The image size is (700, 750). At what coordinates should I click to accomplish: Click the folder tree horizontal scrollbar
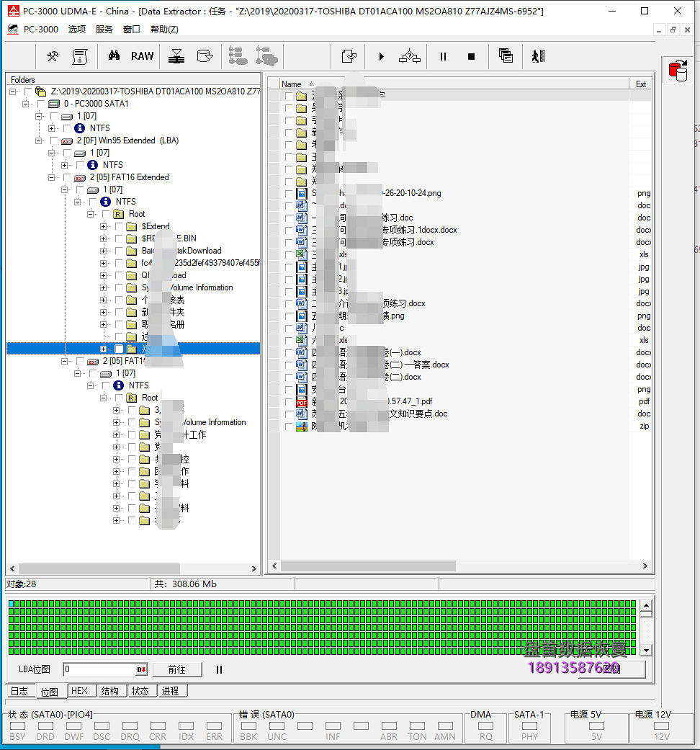(99, 568)
